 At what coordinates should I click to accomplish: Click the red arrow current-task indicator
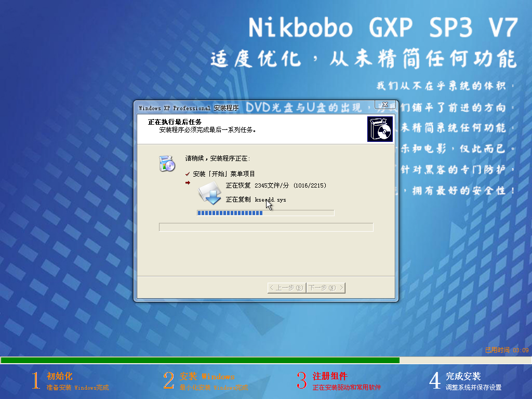pos(188,183)
